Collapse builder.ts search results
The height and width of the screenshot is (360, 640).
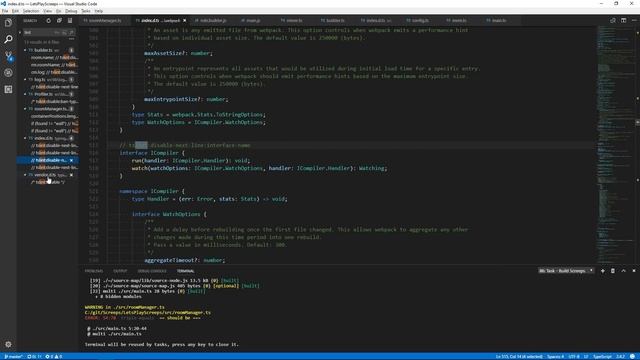25,50
